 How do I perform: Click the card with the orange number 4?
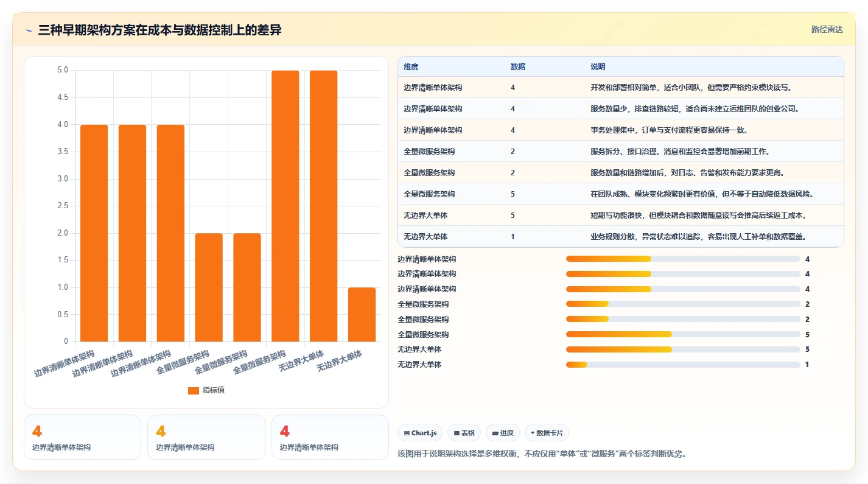(82, 437)
